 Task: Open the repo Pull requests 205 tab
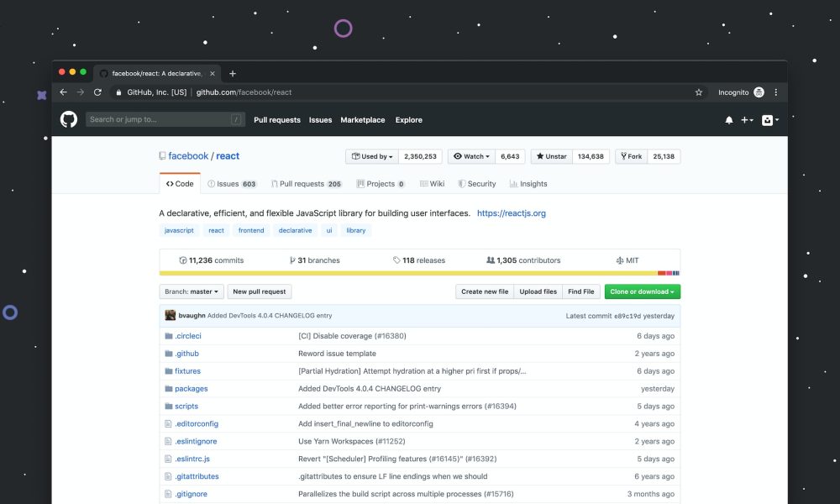pos(307,184)
